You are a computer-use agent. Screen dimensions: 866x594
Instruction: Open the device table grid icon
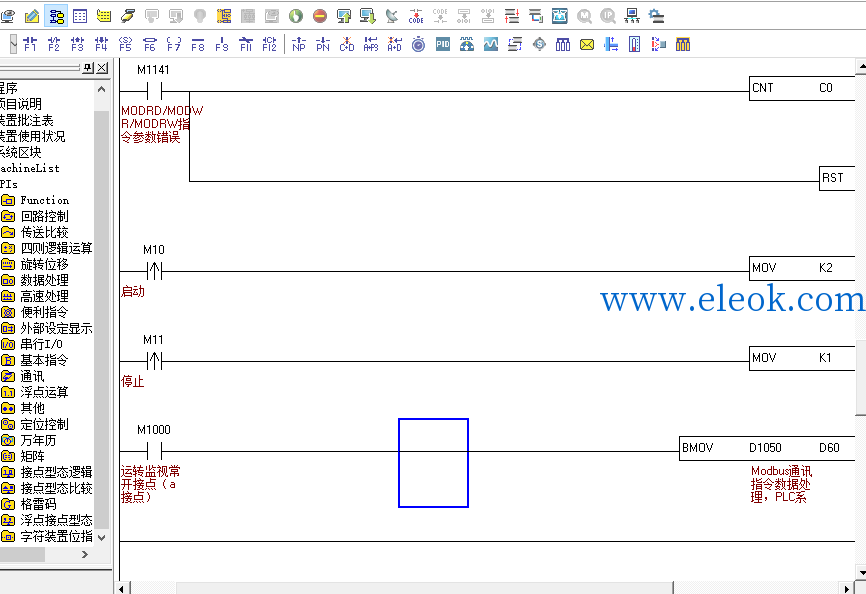pyautogui.click(x=80, y=16)
